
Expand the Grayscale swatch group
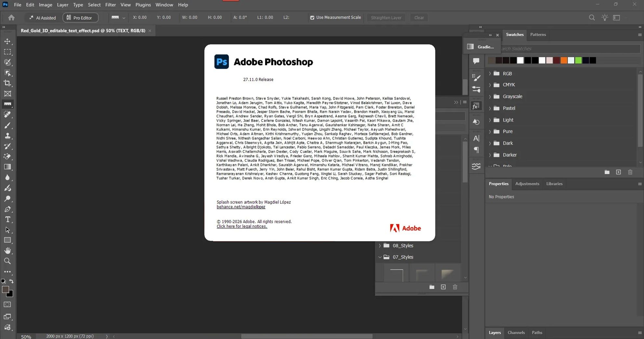[x=490, y=97]
